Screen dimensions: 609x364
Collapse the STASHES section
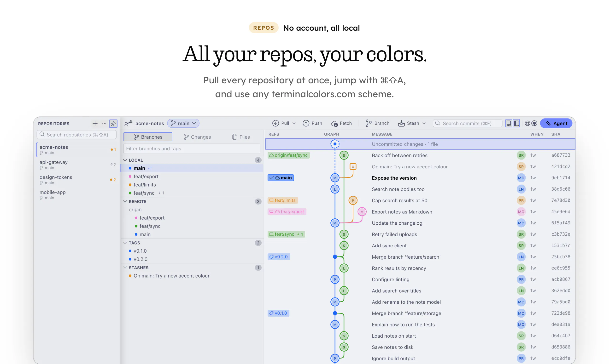(125, 267)
